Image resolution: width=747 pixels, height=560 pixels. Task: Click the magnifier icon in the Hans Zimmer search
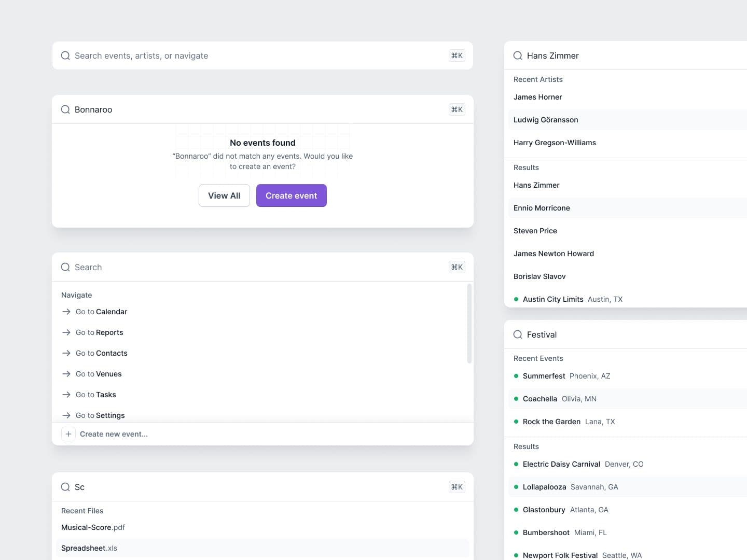tap(518, 55)
